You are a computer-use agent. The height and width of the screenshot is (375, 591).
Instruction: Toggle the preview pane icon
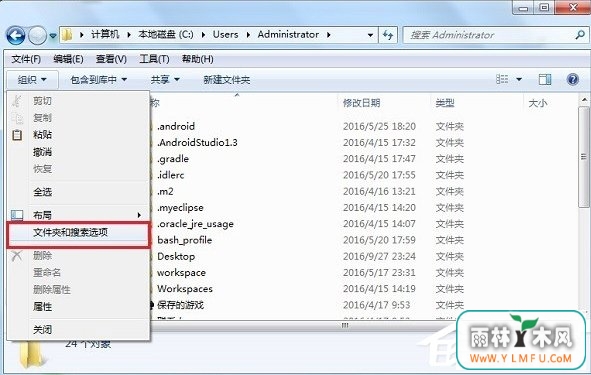coord(545,79)
